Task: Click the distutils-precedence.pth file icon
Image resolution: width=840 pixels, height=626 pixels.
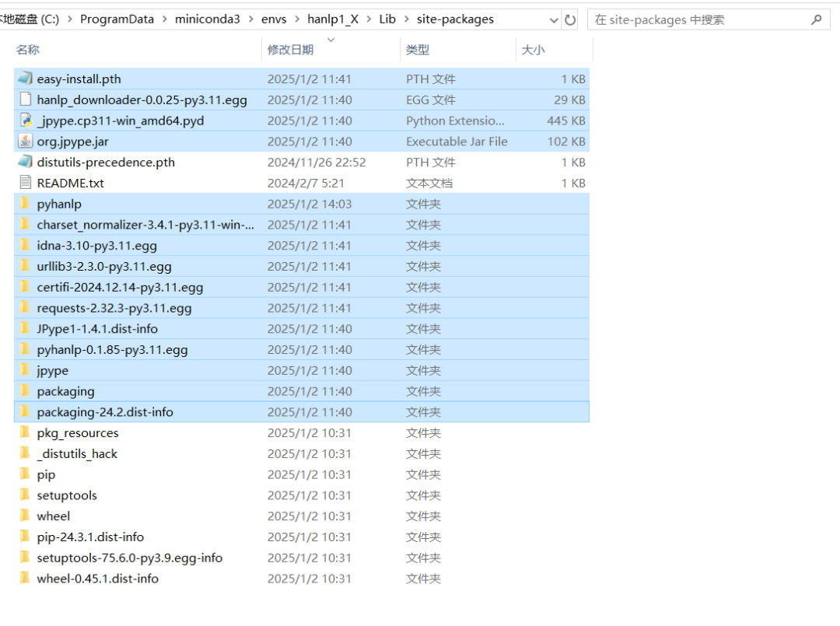Action: tap(25, 162)
